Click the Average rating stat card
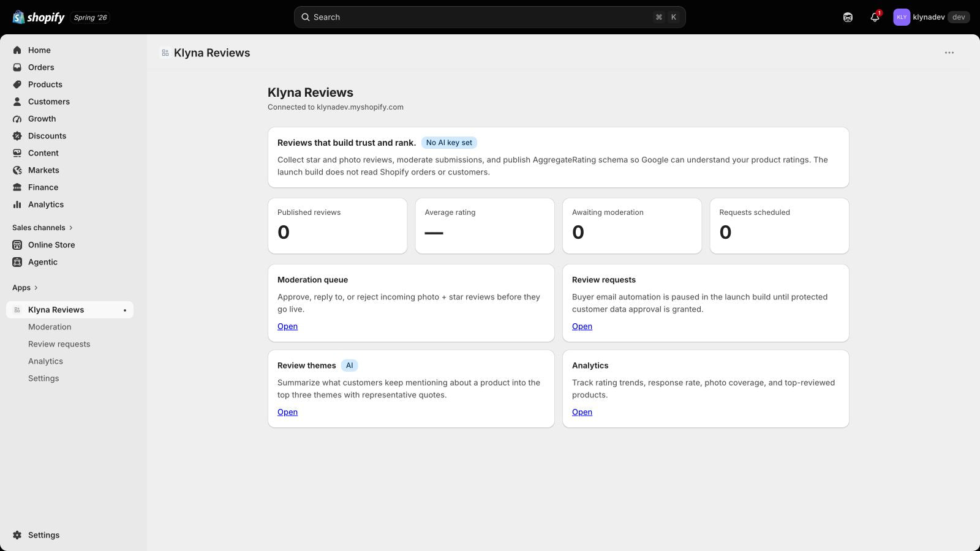The height and width of the screenshot is (551, 980). (x=485, y=226)
